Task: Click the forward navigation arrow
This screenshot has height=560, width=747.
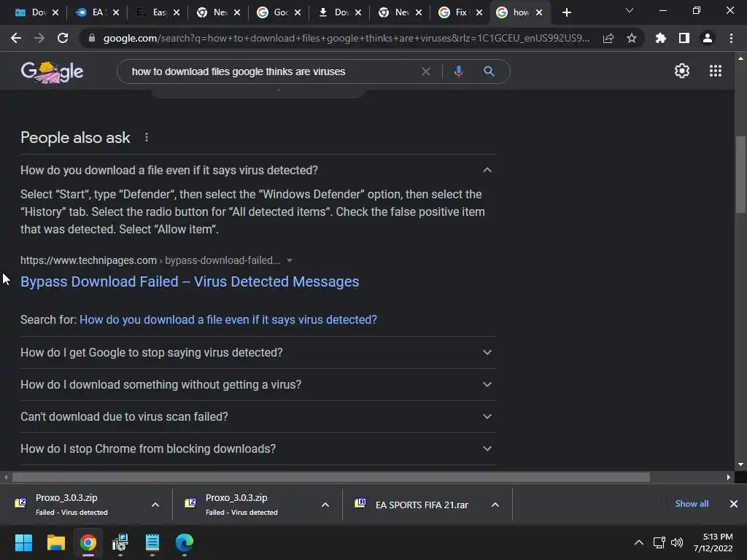Action: click(39, 38)
